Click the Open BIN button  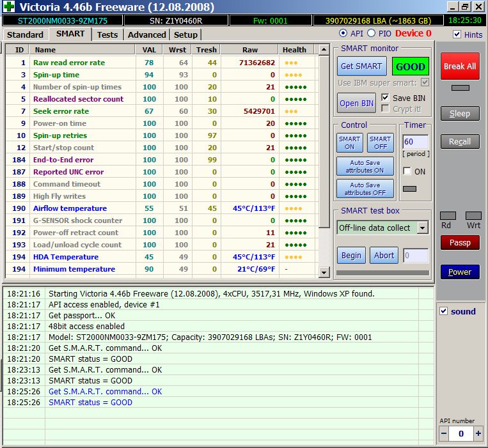(x=357, y=103)
